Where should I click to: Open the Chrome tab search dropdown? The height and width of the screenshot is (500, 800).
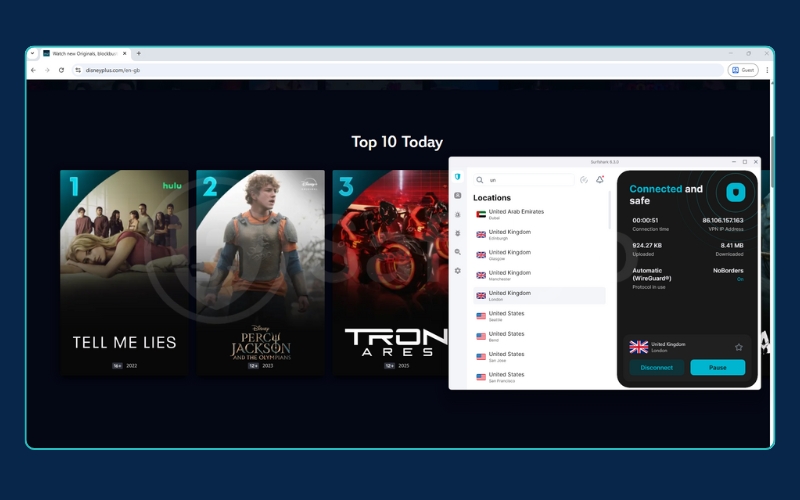[32, 53]
